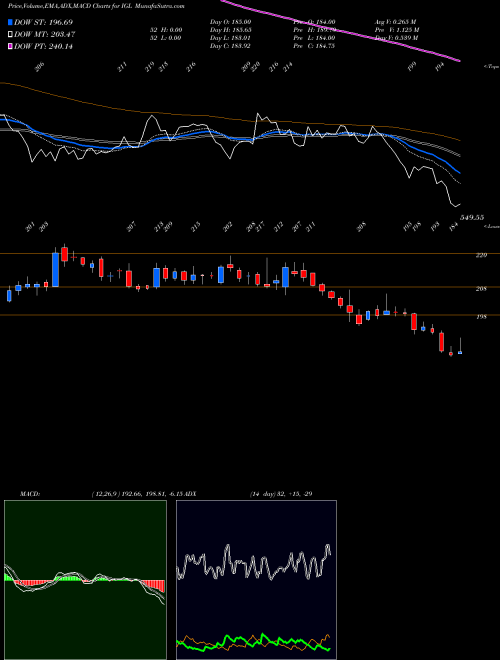Click the 549.55 label under the EMA chart
This screenshot has height=660, width=500.
[x=472, y=218]
